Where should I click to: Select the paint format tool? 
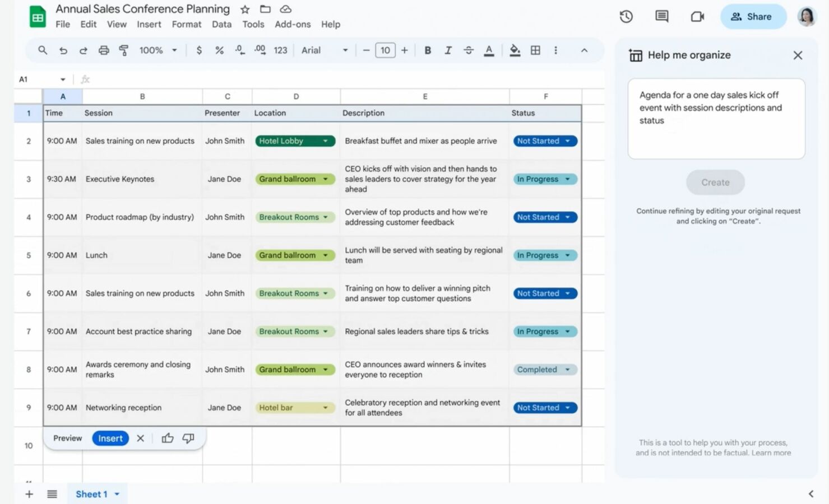124,50
